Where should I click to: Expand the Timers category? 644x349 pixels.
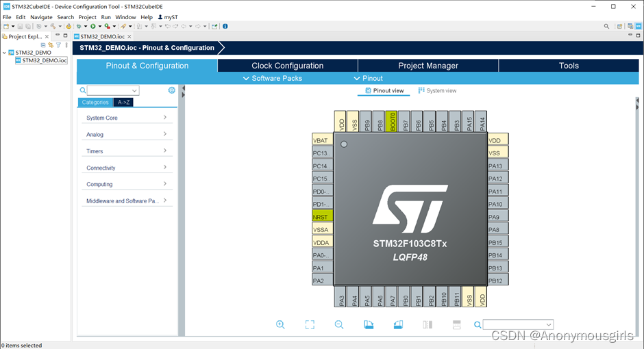coord(127,151)
